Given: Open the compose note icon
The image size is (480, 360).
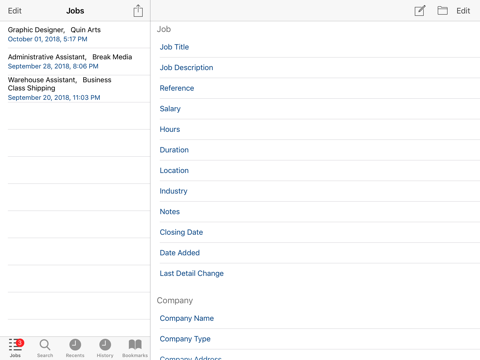Looking at the screenshot, I should [420, 11].
